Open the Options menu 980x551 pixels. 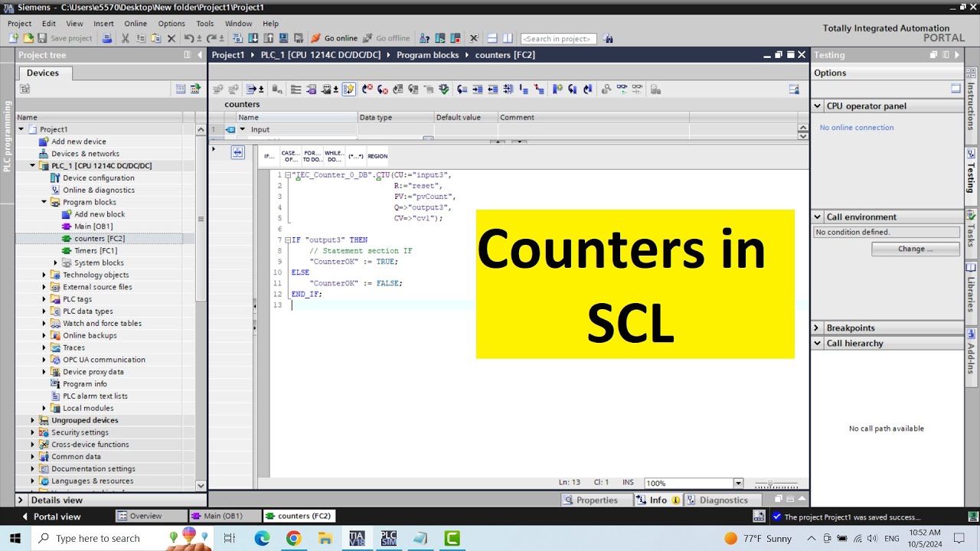tap(171, 24)
